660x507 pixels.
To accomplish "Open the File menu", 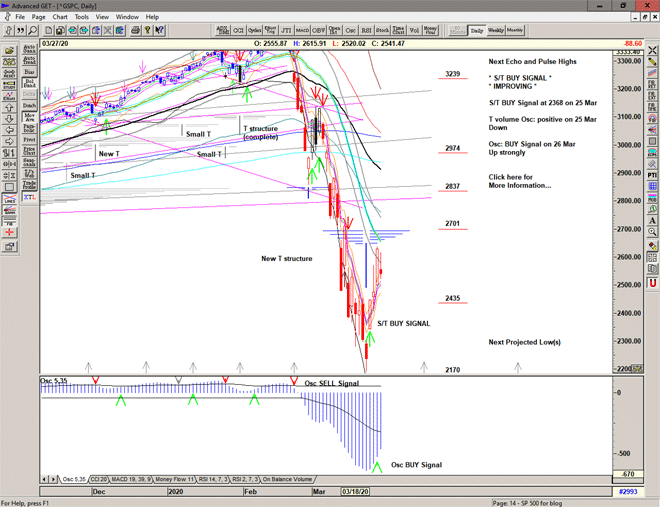I will pos(20,17).
